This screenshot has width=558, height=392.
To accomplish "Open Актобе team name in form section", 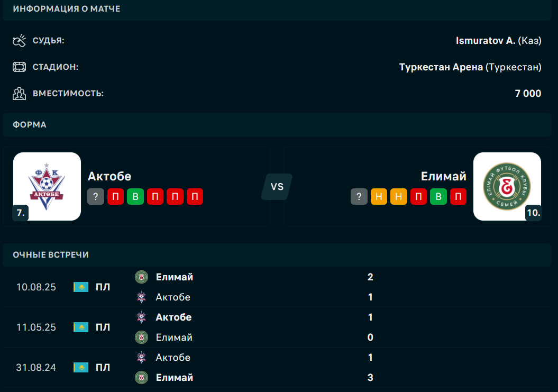I will point(109,176).
